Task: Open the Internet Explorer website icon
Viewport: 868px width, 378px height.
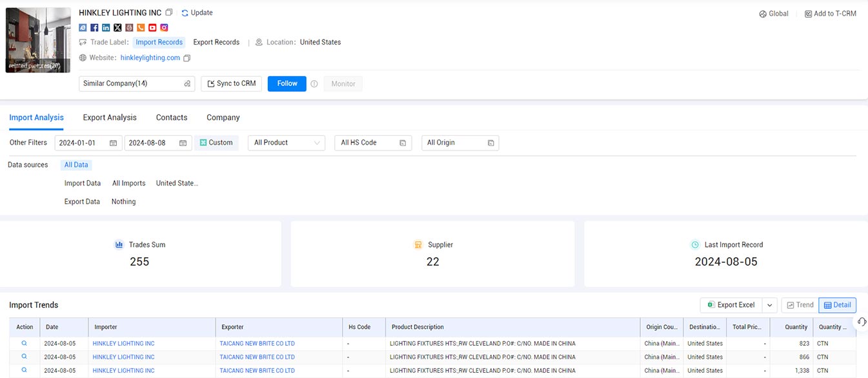Action: coord(83,28)
